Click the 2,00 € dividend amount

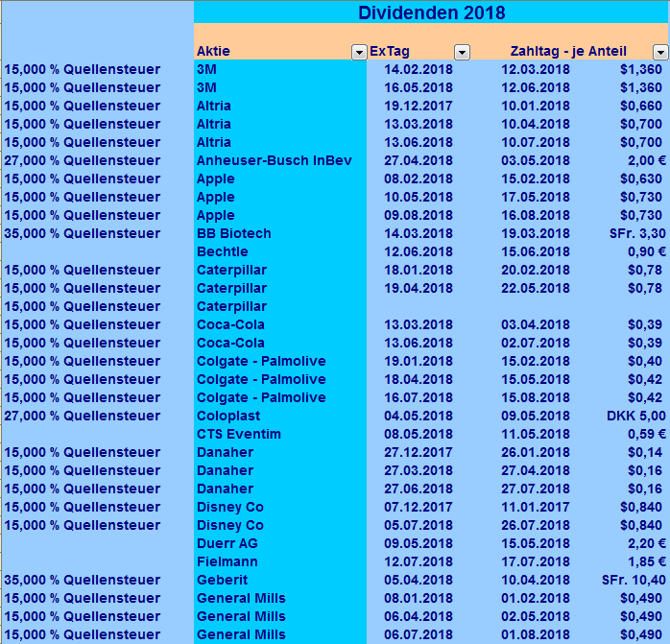[647, 160]
